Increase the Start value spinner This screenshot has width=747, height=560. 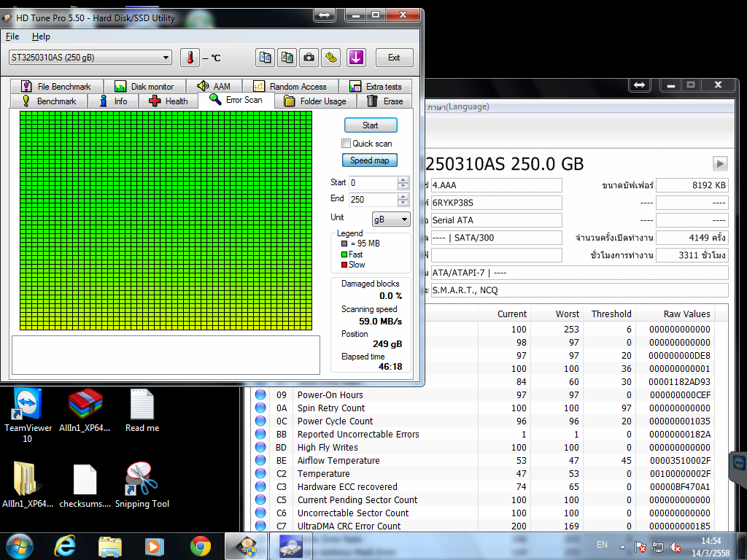(x=403, y=179)
